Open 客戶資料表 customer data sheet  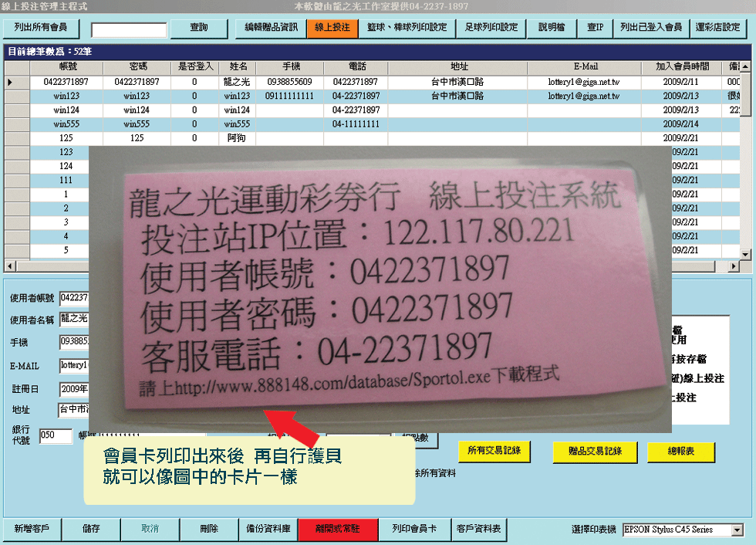pyautogui.click(x=479, y=530)
